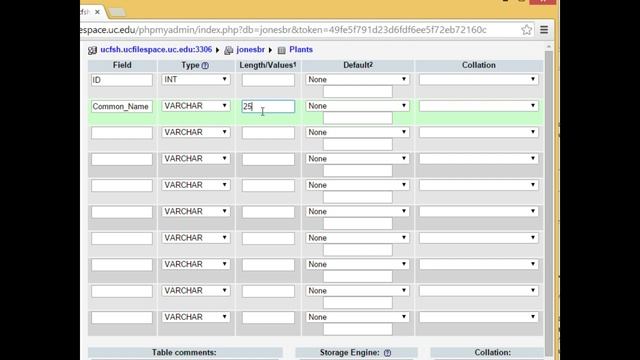Open the ucfsh.ucfilespace.uc.edu:3306 server link

[156, 49]
